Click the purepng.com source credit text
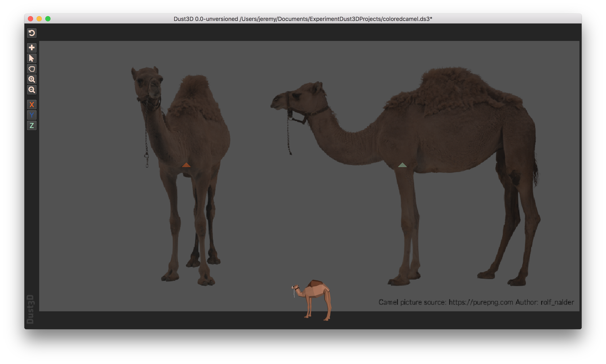The height and width of the screenshot is (364, 606). (476, 302)
